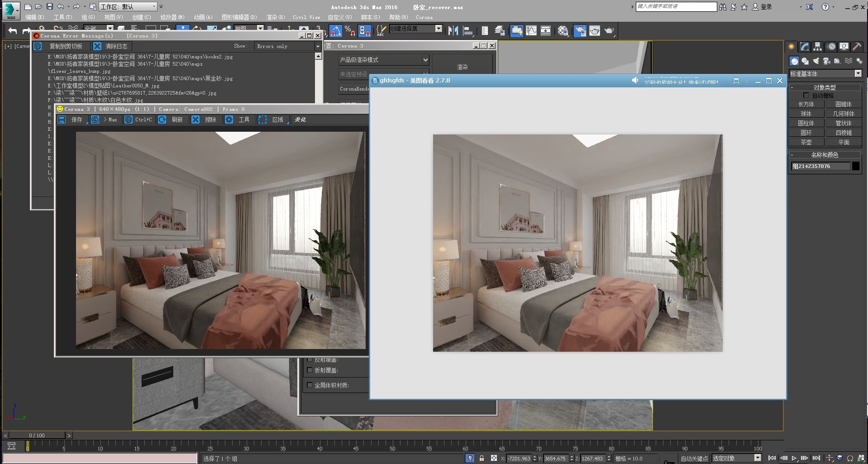This screenshot has height=464, width=868.
Task: Switch to the Hierarchy command panel tab
Action: pyautogui.click(x=817, y=47)
